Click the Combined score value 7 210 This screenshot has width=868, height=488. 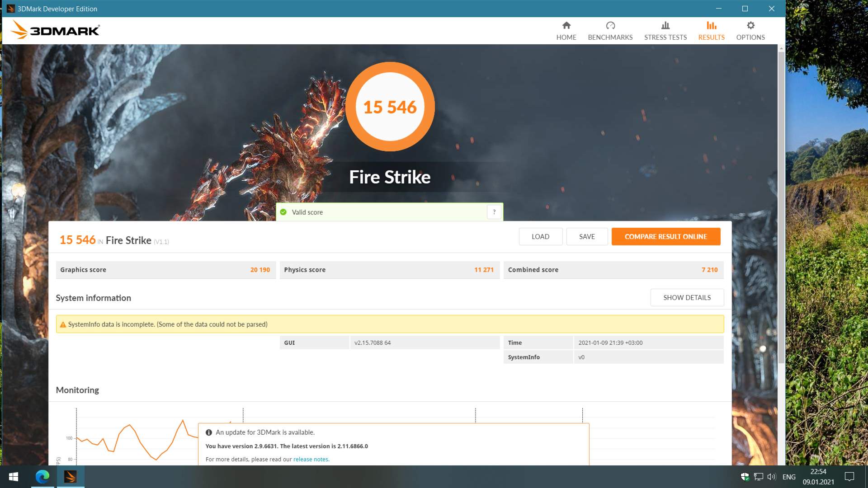pyautogui.click(x=709, y=270)
